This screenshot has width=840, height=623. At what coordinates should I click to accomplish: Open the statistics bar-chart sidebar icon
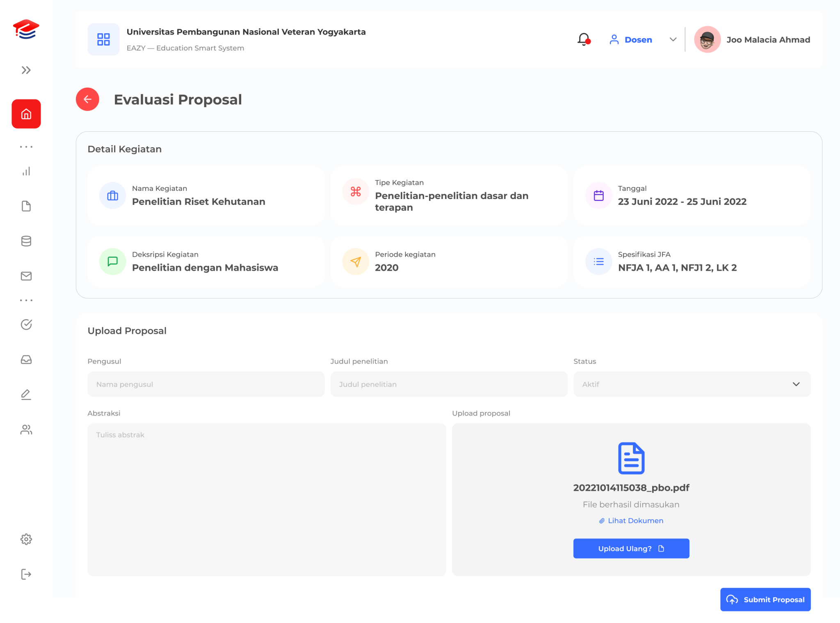coord(26,172)
